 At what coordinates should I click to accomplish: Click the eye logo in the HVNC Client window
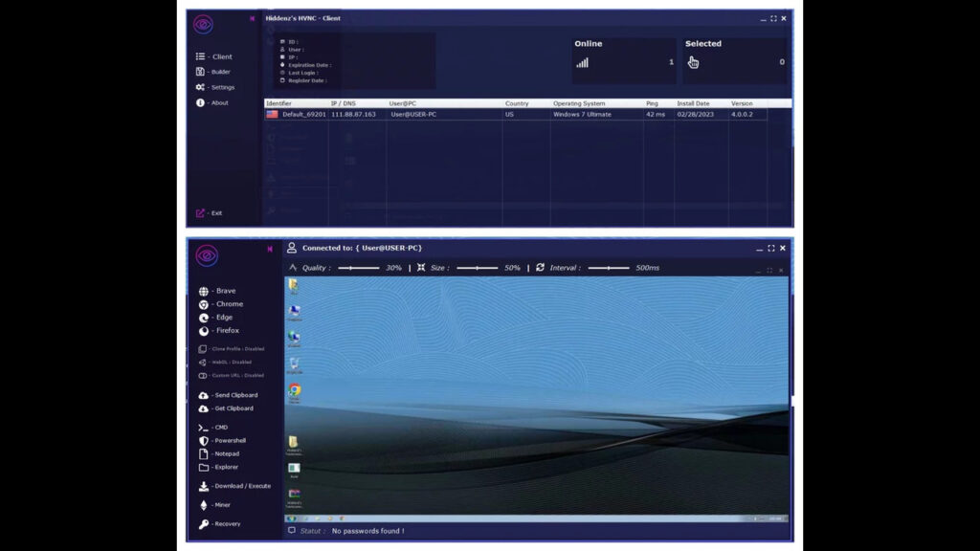tap(203, 24)
